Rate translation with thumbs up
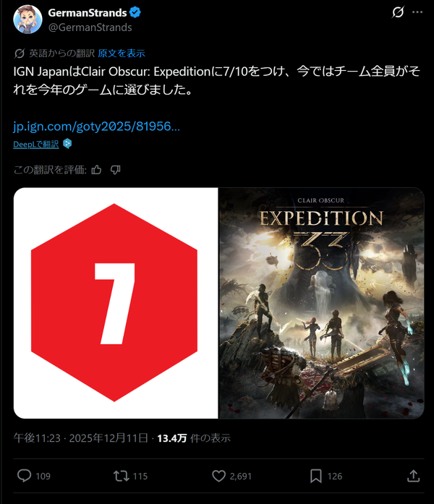434x504 pixels. tap(96, 170)
